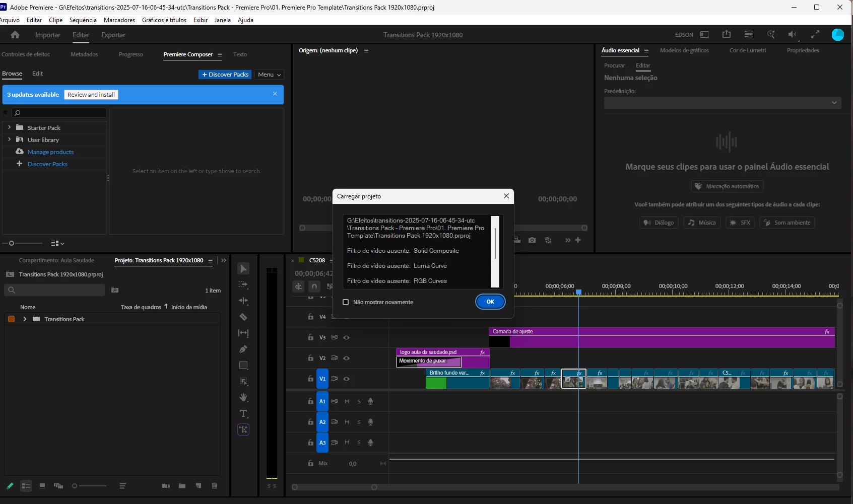Switch Project panel to icon view

point(42,486)
